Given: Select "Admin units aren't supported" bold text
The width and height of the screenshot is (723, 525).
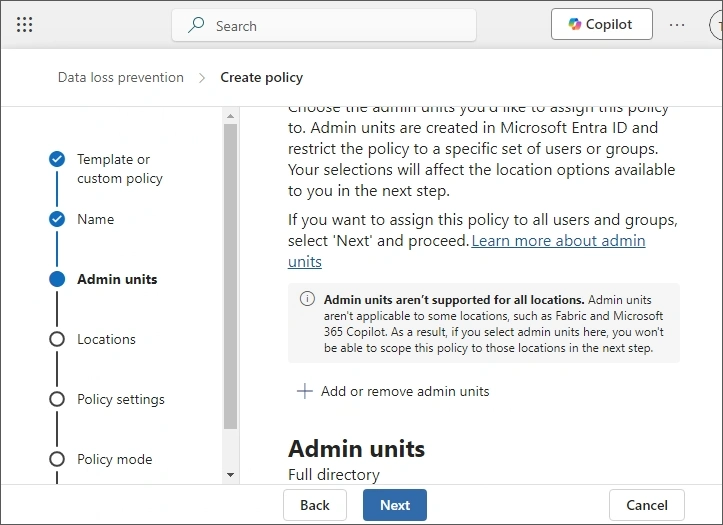Looking at the screenshot, I should point(454,300).
